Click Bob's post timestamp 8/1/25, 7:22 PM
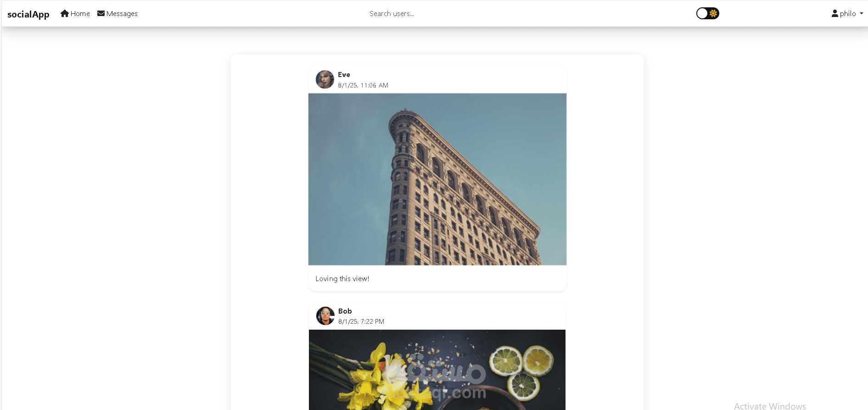This screenshot has width=868, height=410. coord(361,322)
